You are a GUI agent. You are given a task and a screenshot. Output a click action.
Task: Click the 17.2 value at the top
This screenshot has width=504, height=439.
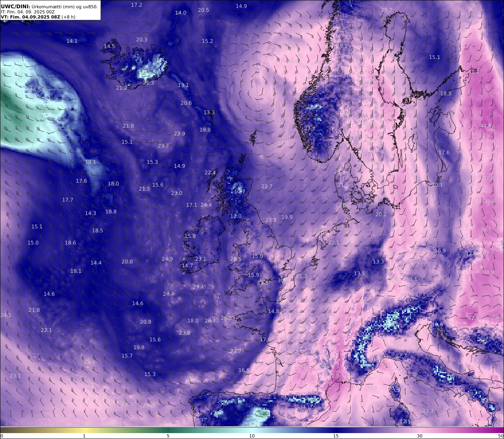pyautogui.click(x=137, y=5)
